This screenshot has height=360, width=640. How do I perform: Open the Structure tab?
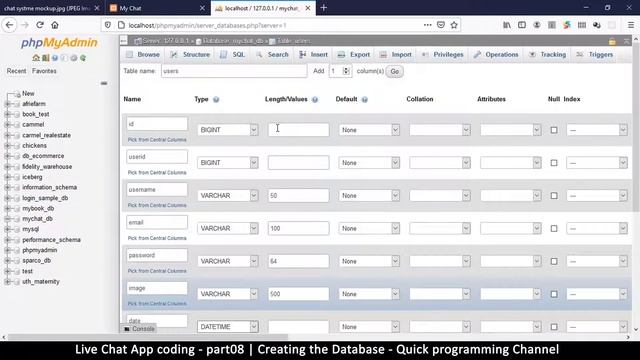tap(190, 55)
